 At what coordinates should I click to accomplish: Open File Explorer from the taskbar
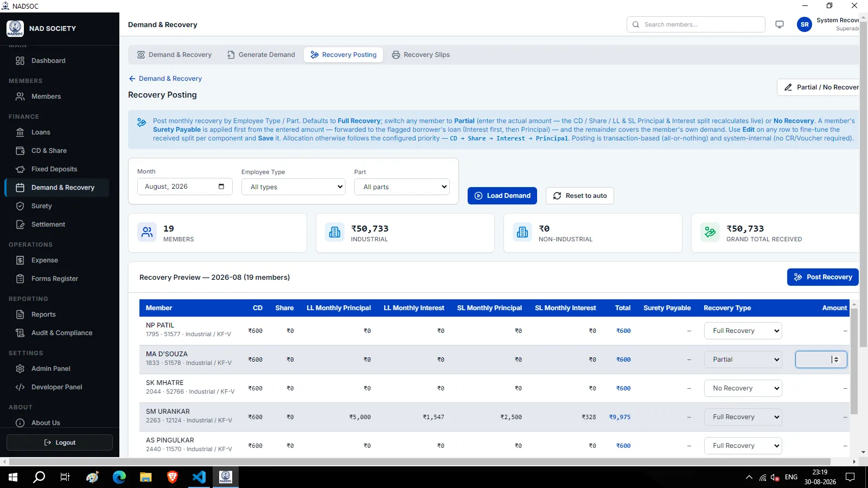tap(146, 477)
